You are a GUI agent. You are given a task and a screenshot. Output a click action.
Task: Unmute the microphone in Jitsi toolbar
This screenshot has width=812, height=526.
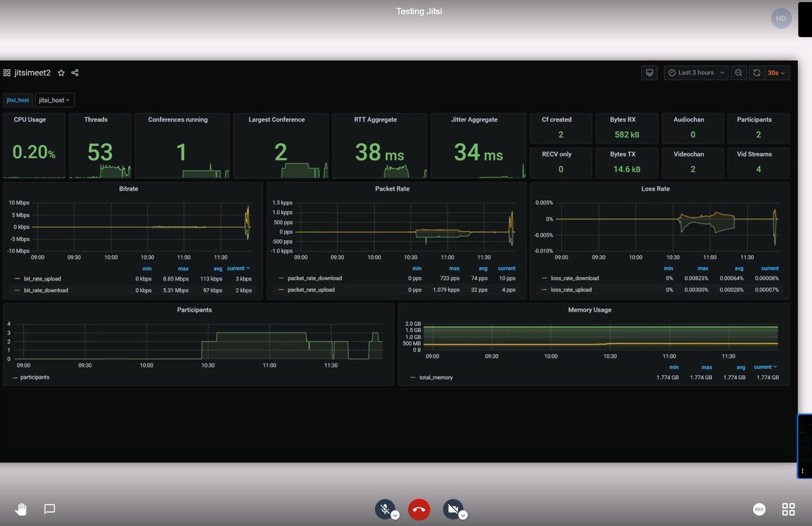(385, 509)
